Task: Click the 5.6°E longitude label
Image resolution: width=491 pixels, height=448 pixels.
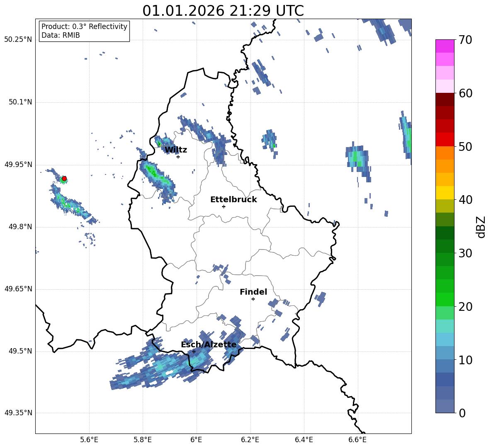Action: (89, 440)
